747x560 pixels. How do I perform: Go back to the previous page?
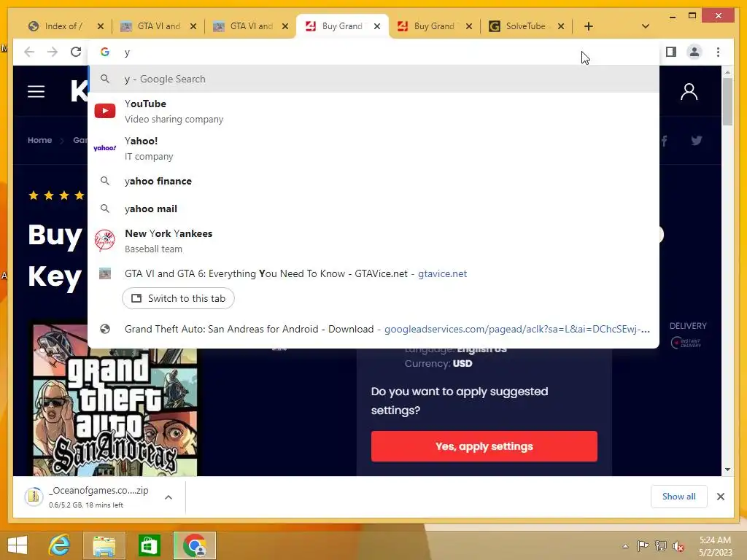[29, 52]
